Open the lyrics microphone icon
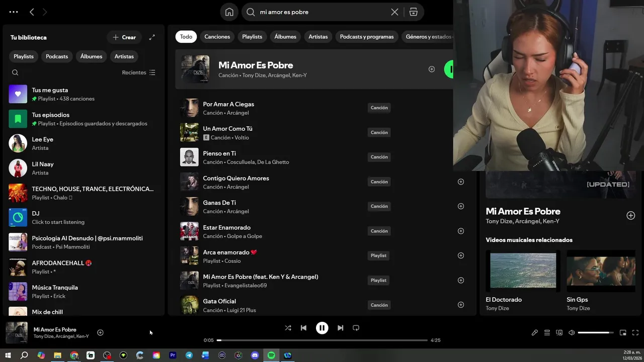Viewport: 644px width, 362px height. pos(535,332)
